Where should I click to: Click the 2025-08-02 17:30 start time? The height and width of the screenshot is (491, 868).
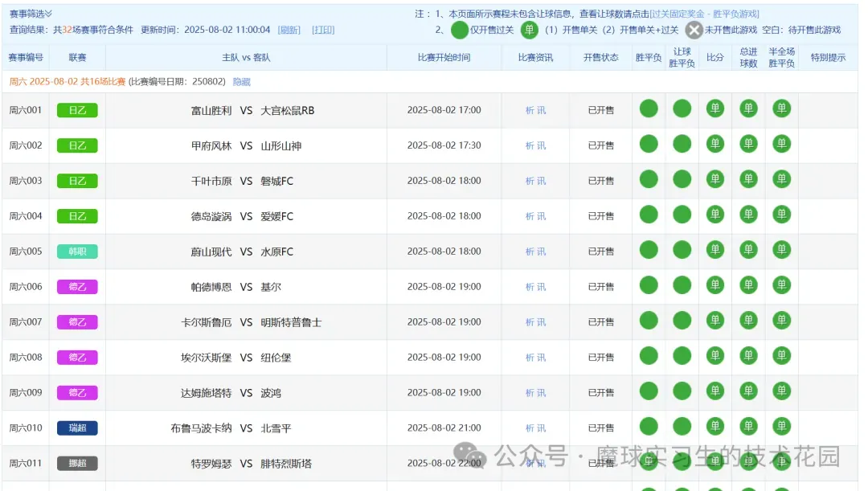[x=444, y=145]
